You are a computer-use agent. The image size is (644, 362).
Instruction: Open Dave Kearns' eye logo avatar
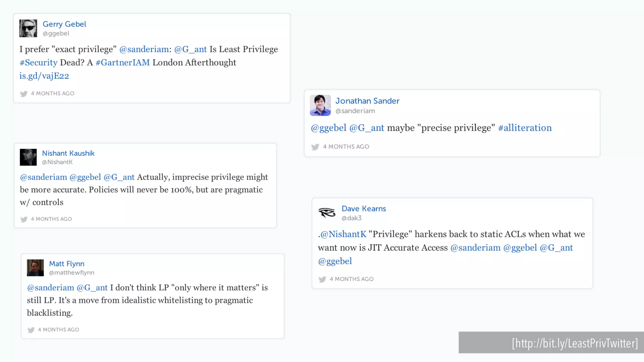tap(327, 213)
